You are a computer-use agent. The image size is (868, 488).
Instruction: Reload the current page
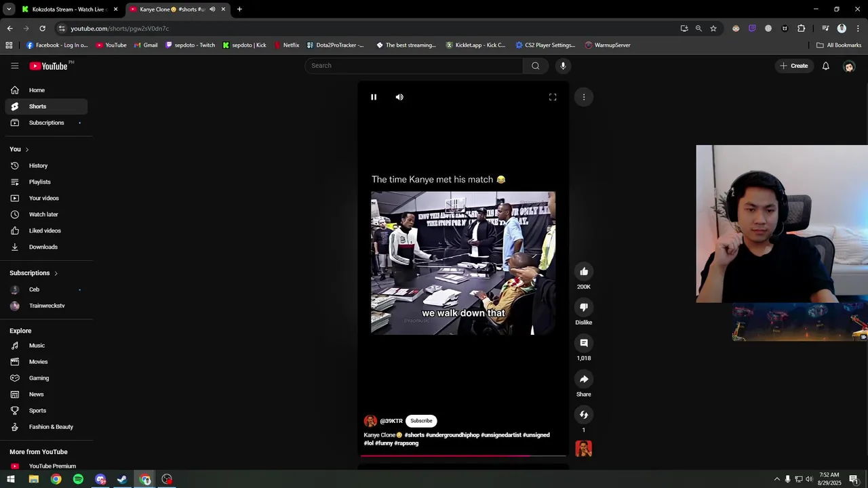tap(42, 28)
